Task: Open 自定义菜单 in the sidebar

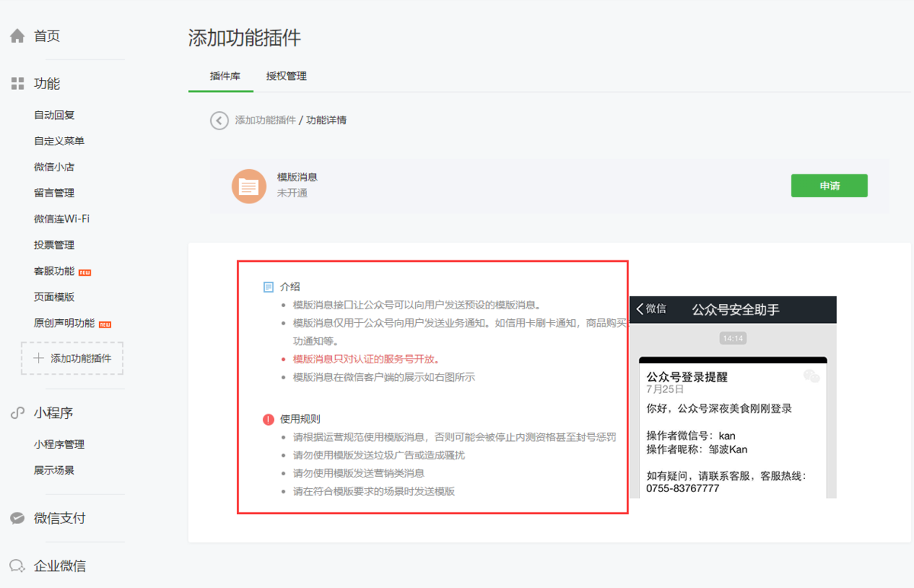Action: tap(59, 141)
